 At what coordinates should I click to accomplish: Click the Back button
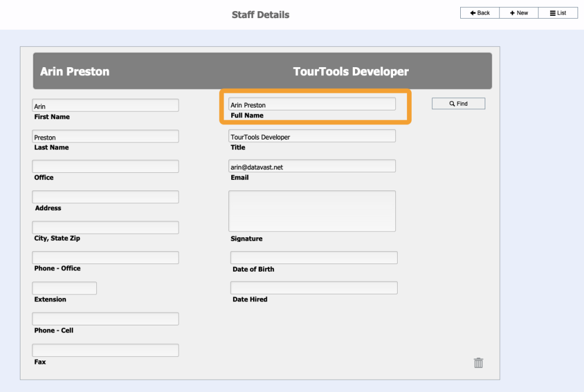point(479,12)
